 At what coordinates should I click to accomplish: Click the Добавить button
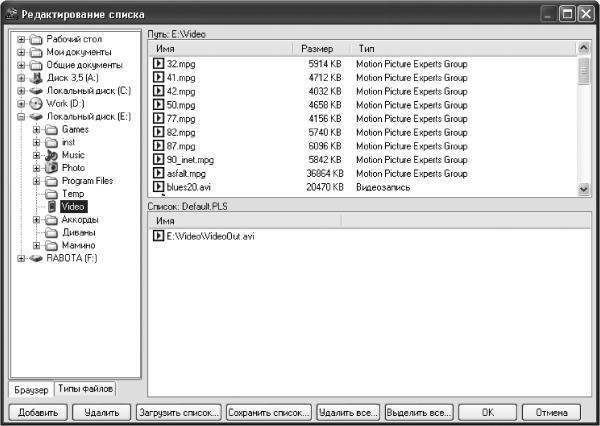coord(38,413)
